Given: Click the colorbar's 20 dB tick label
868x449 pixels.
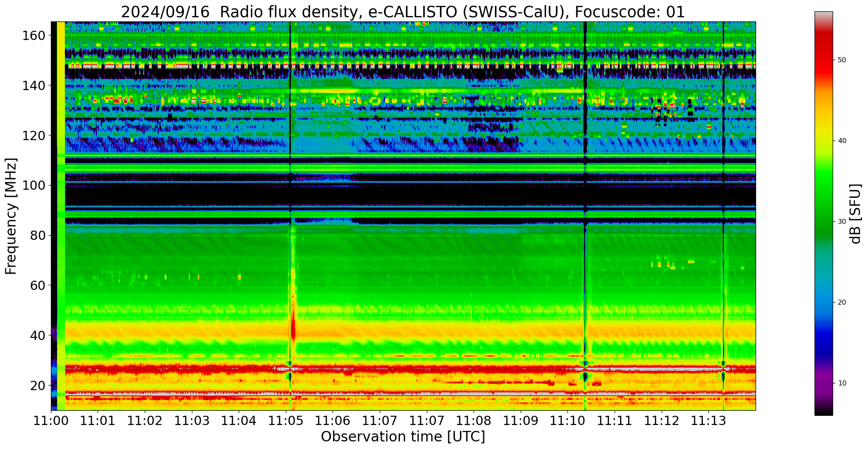Looking at the screenshot, I should click(842, 303).
